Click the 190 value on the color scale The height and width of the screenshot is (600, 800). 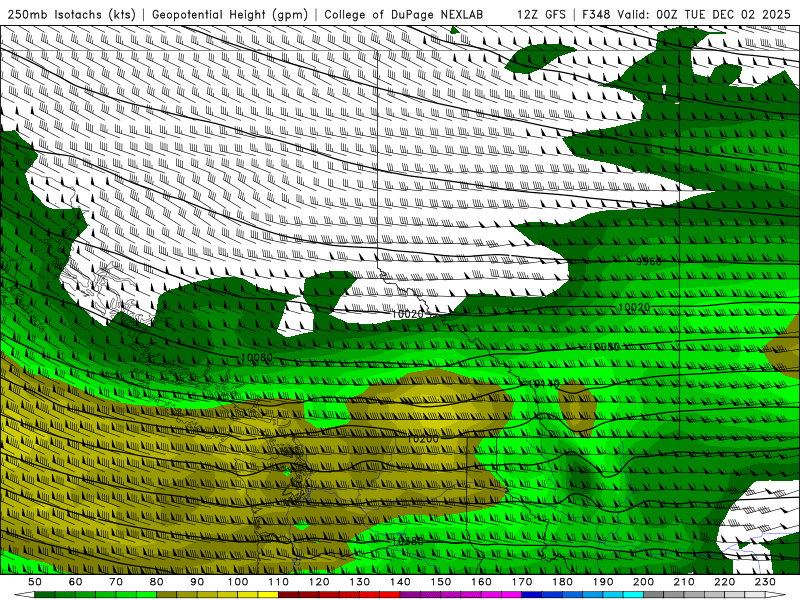603,582
